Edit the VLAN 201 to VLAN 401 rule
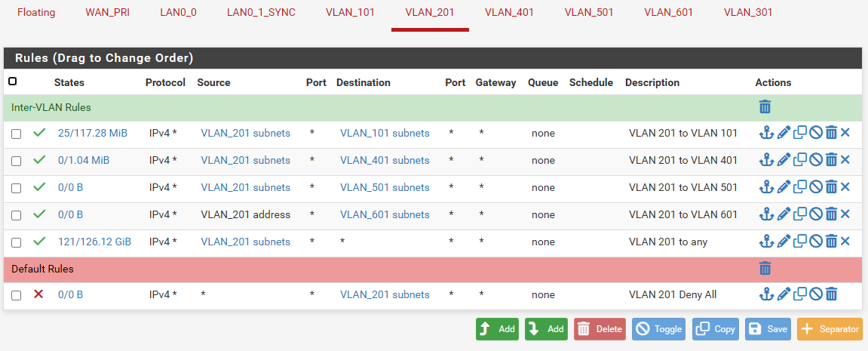Image resolution: width=868 pixels, height=351 pixels. [784, 161]
